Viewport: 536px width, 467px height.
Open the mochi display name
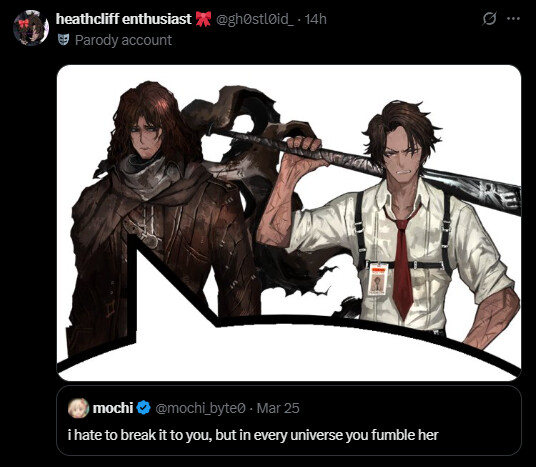tap(113, 408)
